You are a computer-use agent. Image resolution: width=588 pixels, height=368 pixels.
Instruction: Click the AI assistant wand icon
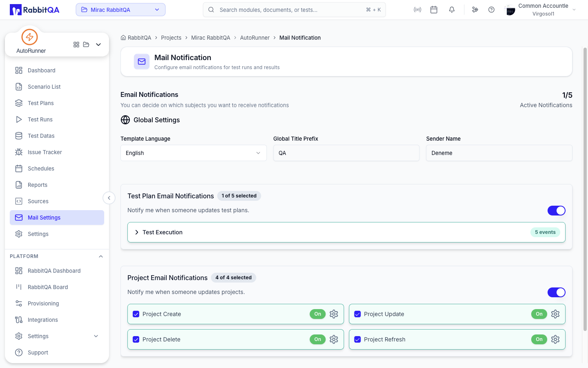point(475,10)
